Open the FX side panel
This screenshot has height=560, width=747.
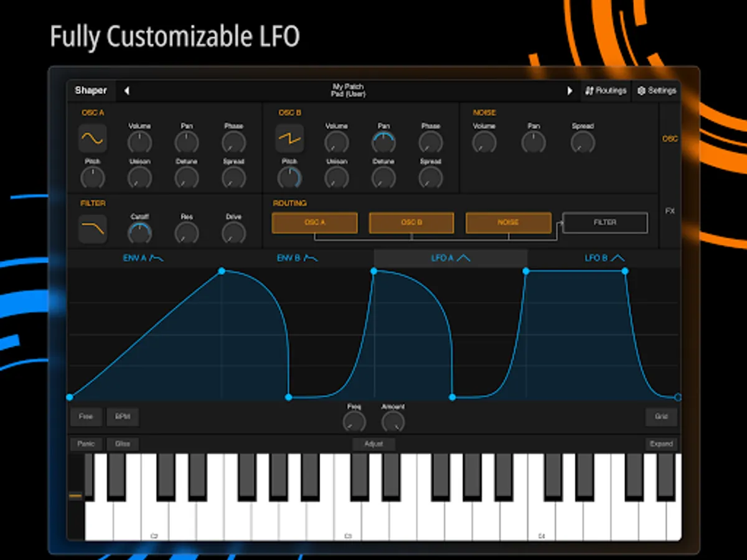pos(670,211)
